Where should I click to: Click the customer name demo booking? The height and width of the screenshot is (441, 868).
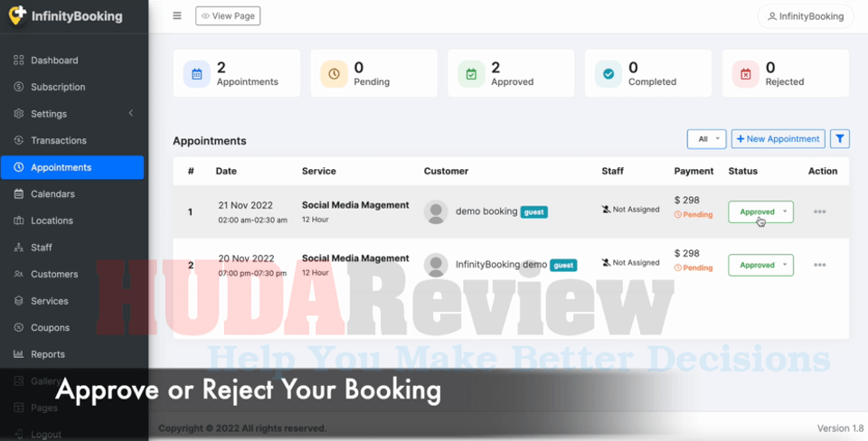(x=486, y=211)
